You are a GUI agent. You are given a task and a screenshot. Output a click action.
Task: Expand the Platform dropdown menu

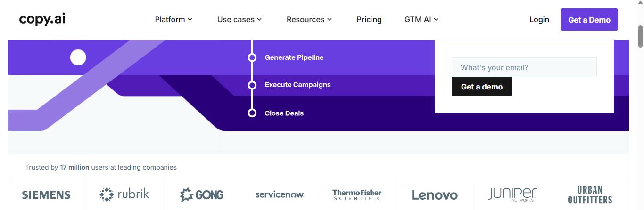(173, 19)
